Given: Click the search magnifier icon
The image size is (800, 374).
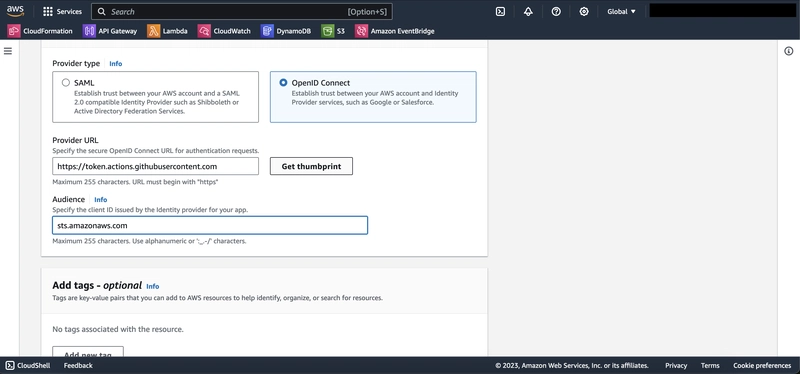Looking at the screenshot, I should [x=102, y=11].
